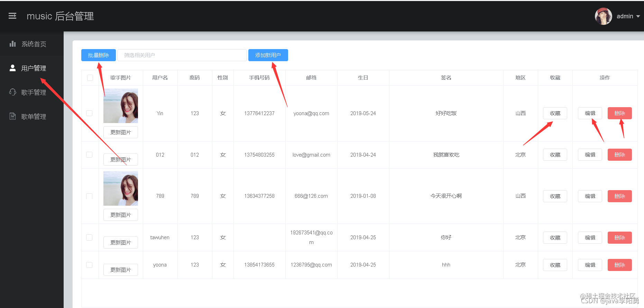Viewport: 644px width, 308px height.
Task: Click red 删除 button for user tawuhen
Action: click(620, 238)
